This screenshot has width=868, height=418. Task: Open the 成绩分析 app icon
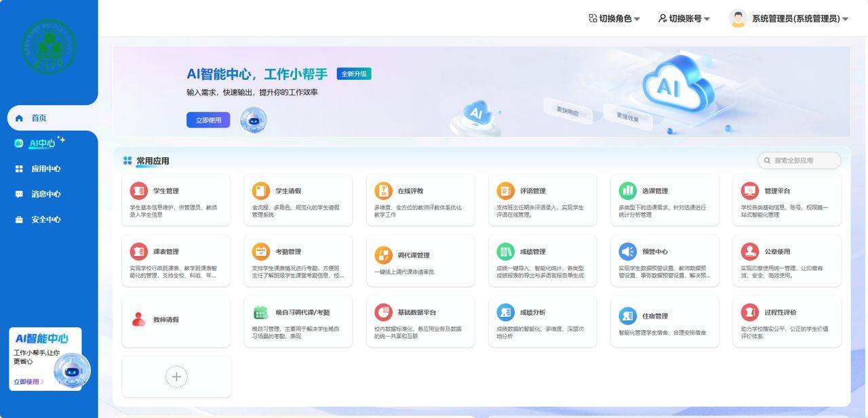pos(505,312)
